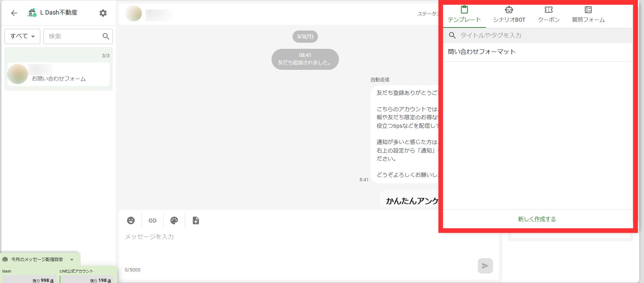Click the search magnifier in chat list
Image resolution: width=644 pixels, height=283 pixels.
point(106,36)
